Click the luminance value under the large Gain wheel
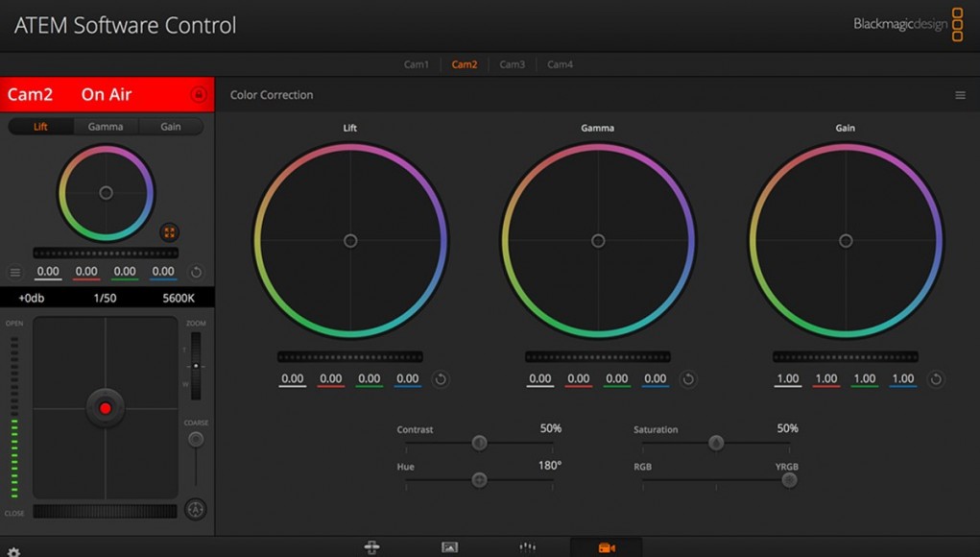Image resolution: width=980 pixels, height=557 pixels. pyautogui.click(x=787, y=378)
